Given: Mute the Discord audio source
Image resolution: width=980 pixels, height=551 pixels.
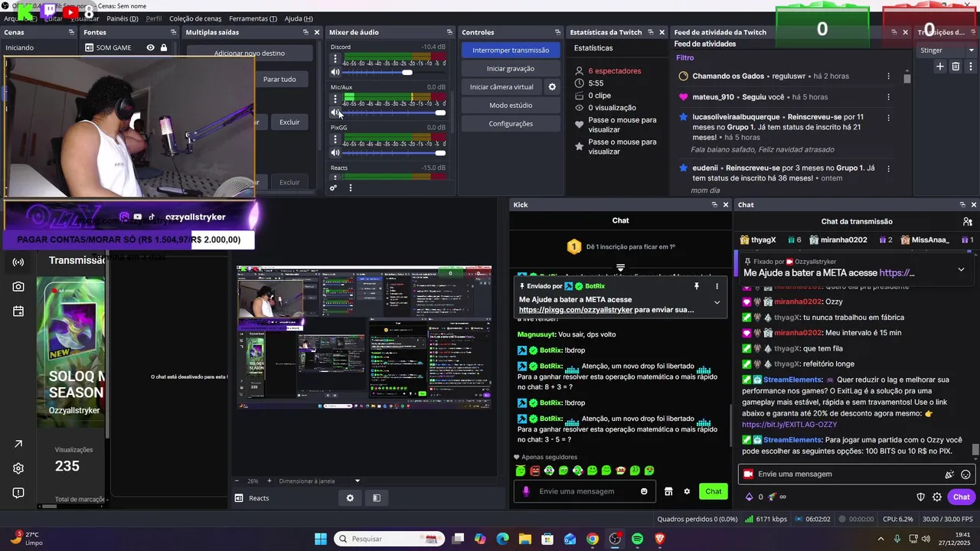Looking at the screenshot, I should coord(335,73).
